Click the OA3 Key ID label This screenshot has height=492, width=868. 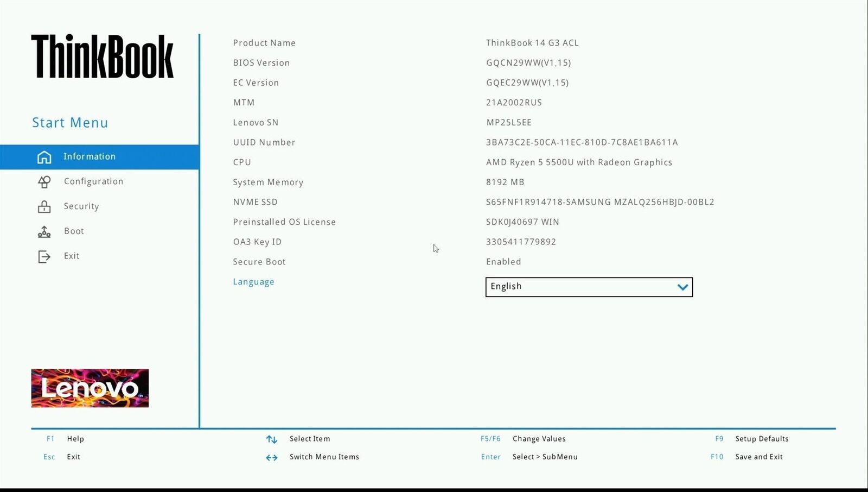tap(257, 242)
